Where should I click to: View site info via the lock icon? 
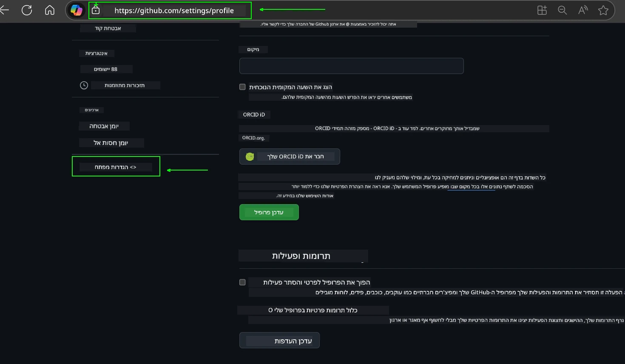pyautogui.click(x=96, y=10)
